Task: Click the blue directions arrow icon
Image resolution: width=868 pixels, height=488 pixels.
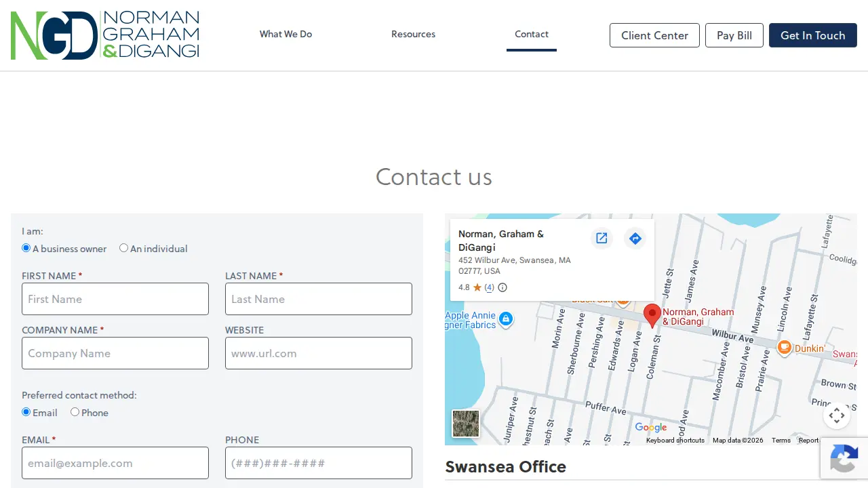Action: click(635, 238)
